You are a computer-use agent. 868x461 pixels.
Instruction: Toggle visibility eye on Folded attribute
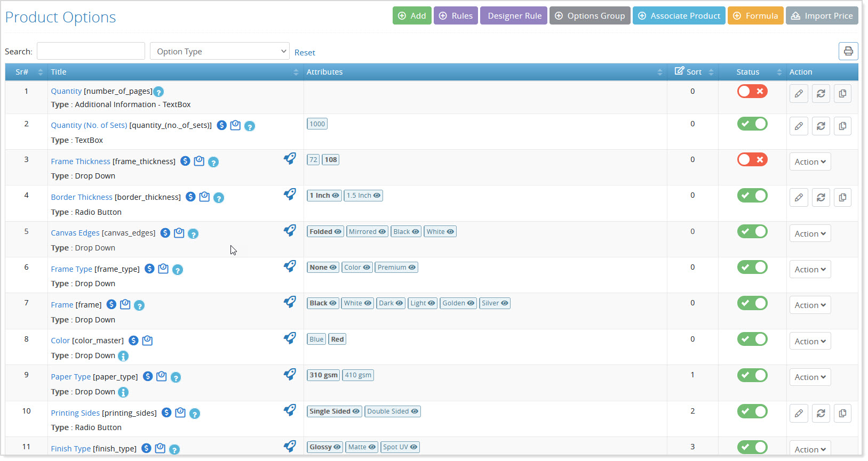coord(338,232)
